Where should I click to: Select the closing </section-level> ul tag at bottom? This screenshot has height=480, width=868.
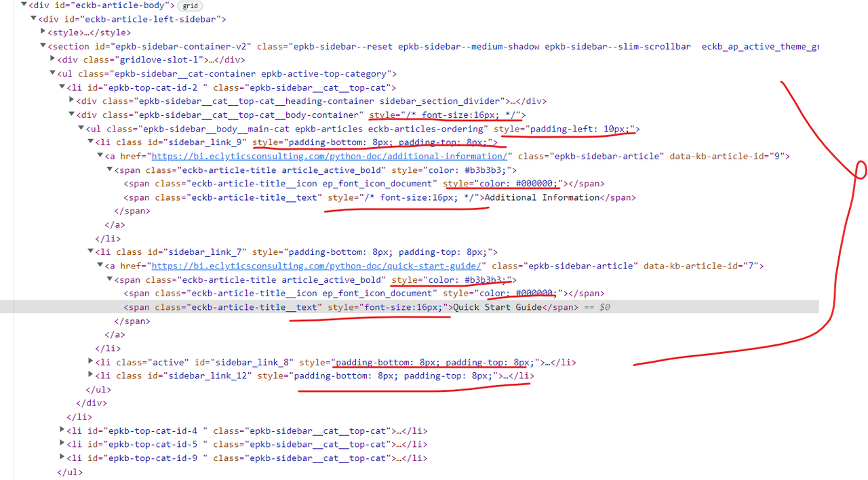click(70, 472)
